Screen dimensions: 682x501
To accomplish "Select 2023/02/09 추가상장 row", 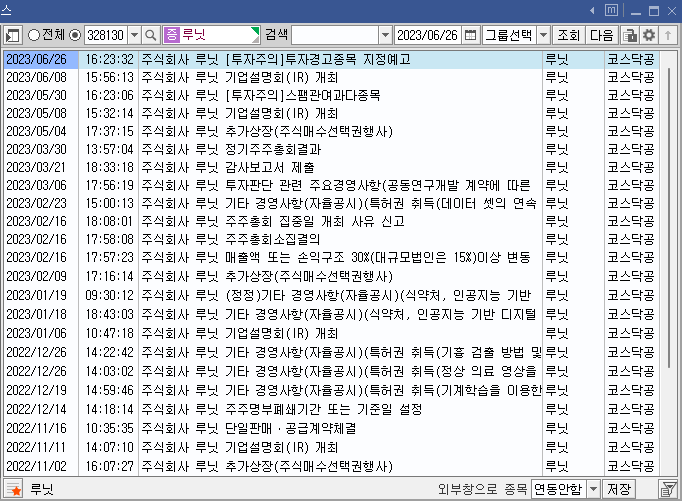I will click(x=331, y=276).
